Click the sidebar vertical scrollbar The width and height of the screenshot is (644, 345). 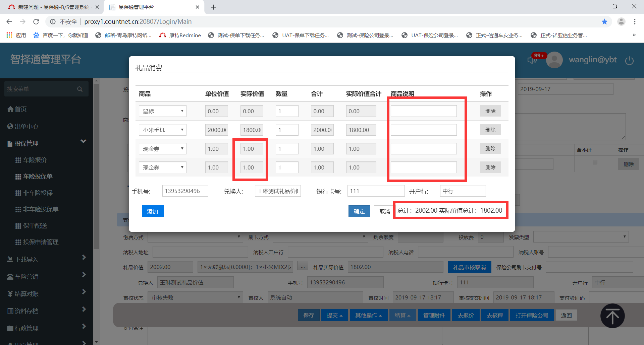point(96,166)
